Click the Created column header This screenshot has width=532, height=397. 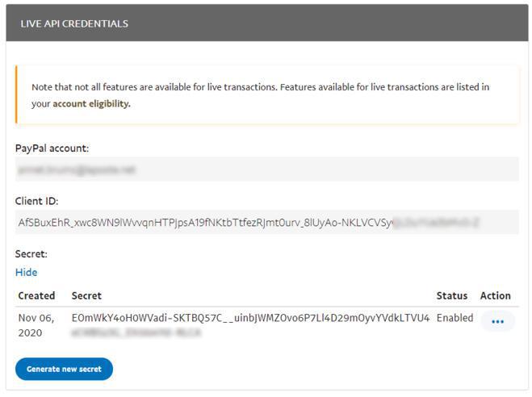pyautogui.click(x=36, y=295)
